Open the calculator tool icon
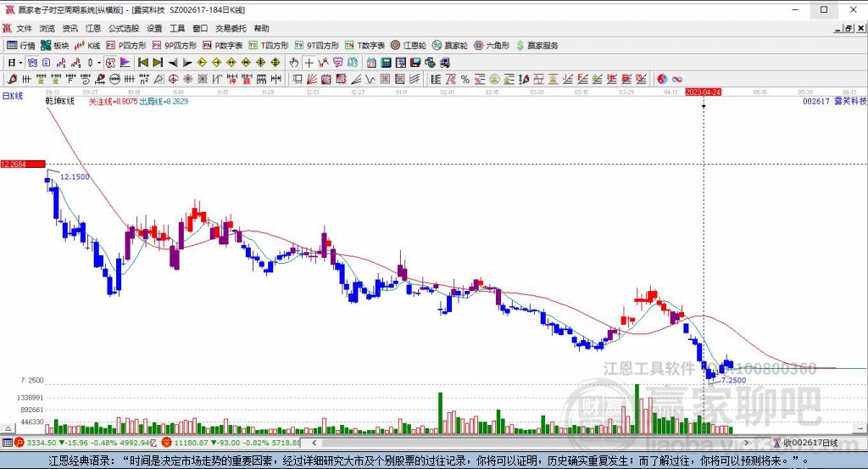868x469 pixels. coord(386,63)
